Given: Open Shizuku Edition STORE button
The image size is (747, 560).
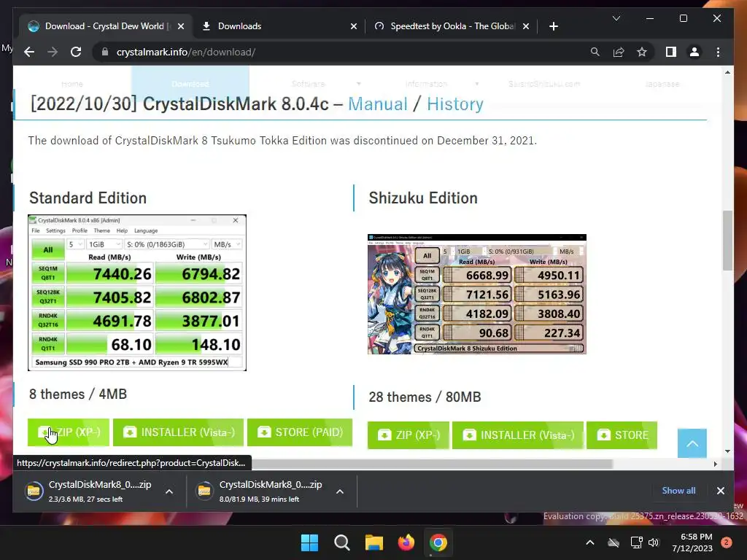Looking at the screenshot, I should 622,435.
